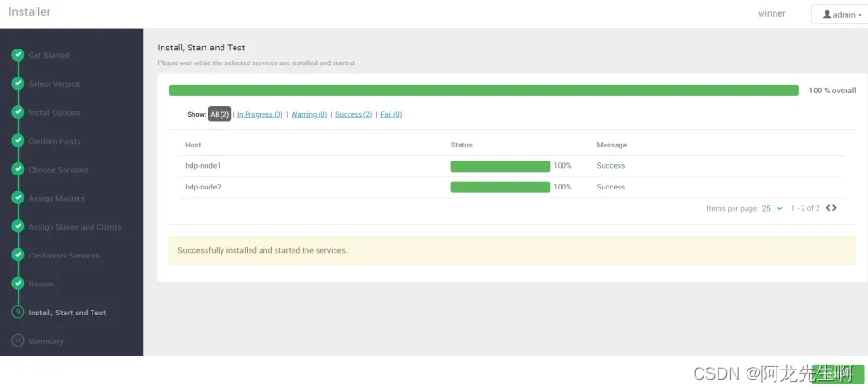The image size is (868, 391).
Task: Open Customize Services wizard step
Action: (x=64, y=256)
